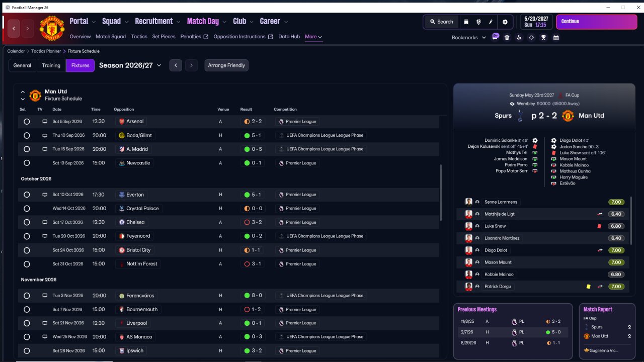The width and height of the screenshot is (644, 362).
Task: Click Luke Shaw's red card icon in ratings
Action: pyautogui.click(x=599, y=226)
